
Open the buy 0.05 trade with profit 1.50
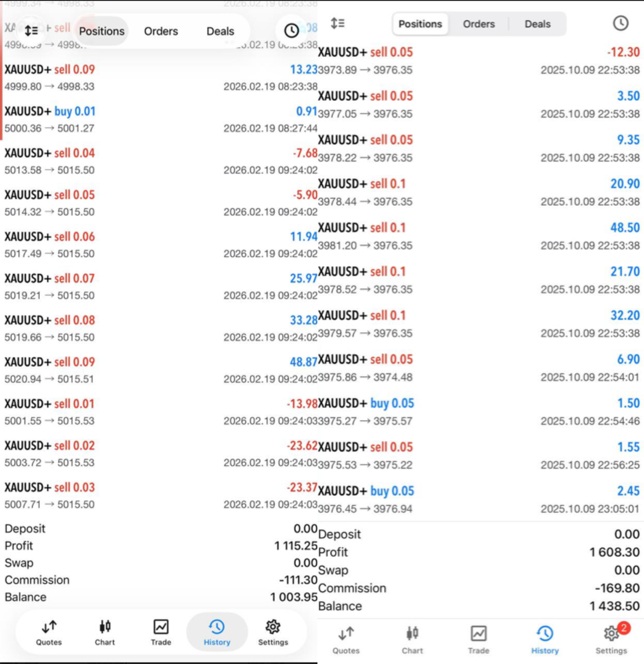[x=479, y=412]
